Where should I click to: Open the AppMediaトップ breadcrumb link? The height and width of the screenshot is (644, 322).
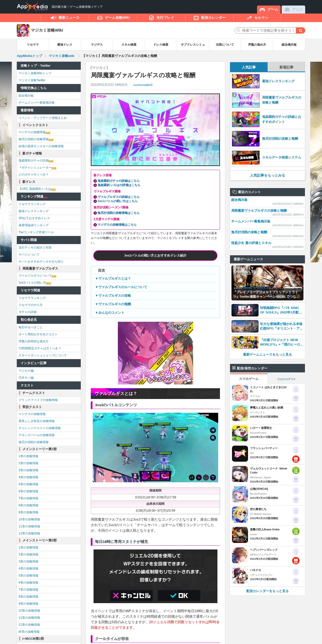[29, 56]
